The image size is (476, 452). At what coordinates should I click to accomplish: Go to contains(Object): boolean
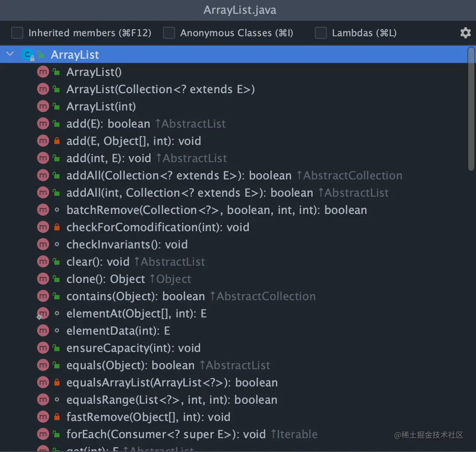pos(135,296)
